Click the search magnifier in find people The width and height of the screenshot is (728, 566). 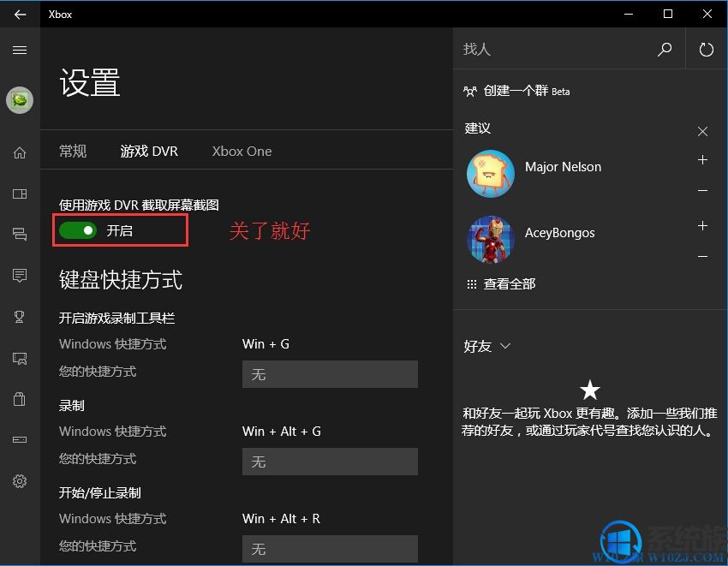click(665, 49)
